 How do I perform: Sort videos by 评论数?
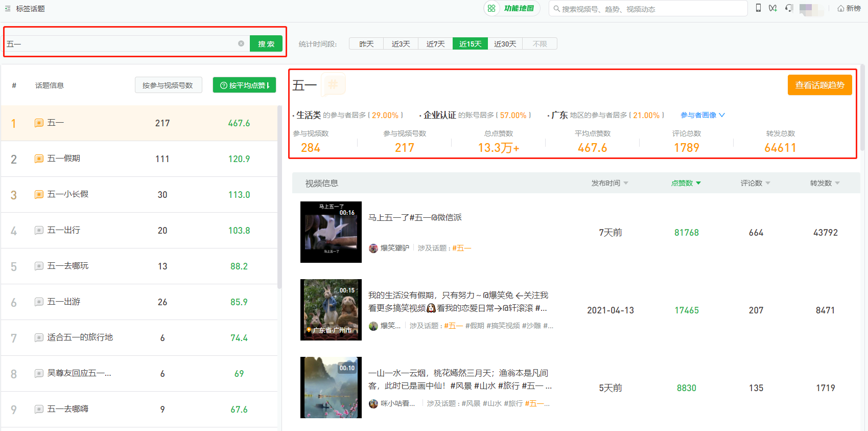pos(756,183)
